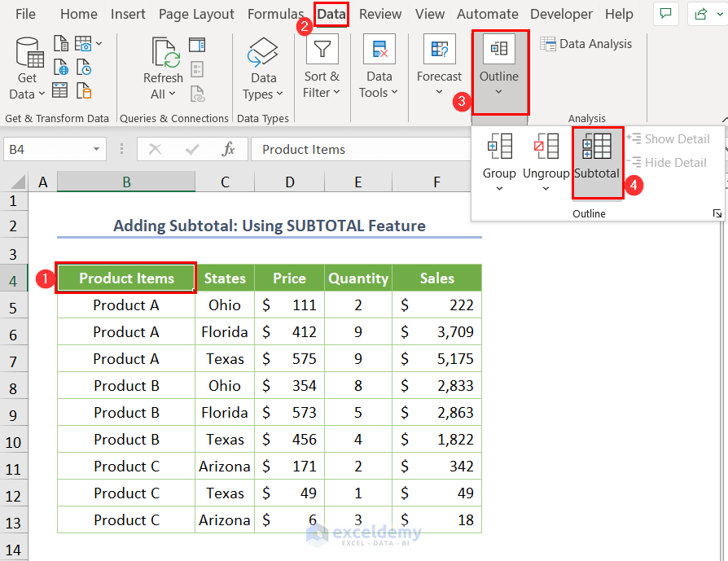Expand the Ungroup dropdown

546,188
